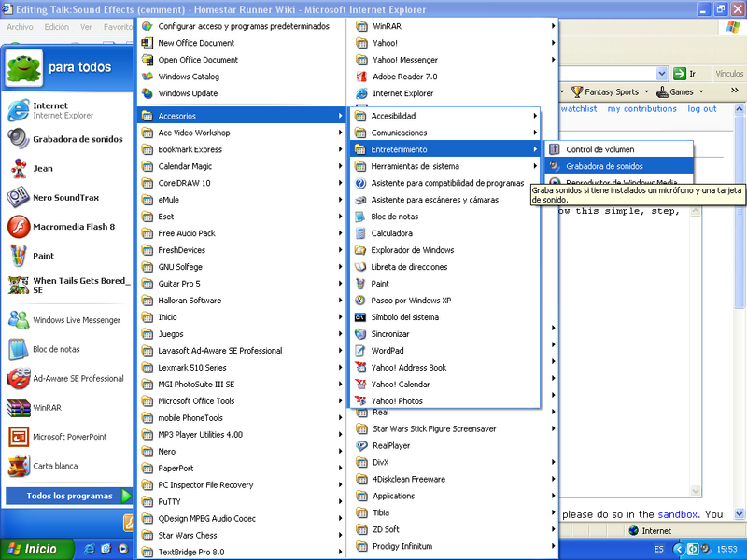
Task: Click the Control de volumen icon
Action: [554, 149]
